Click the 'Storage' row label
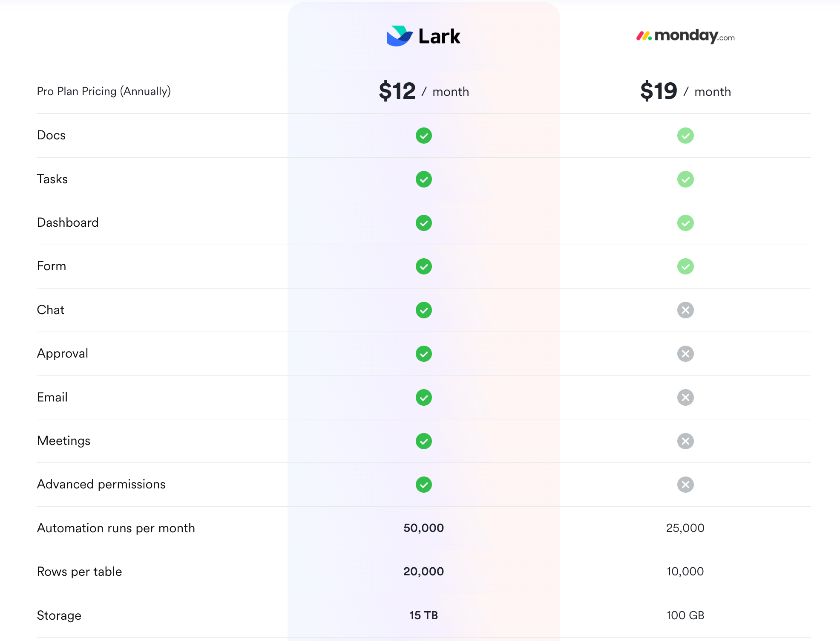Viewport: 840px width, 641px height. click(x=59, y=616)
